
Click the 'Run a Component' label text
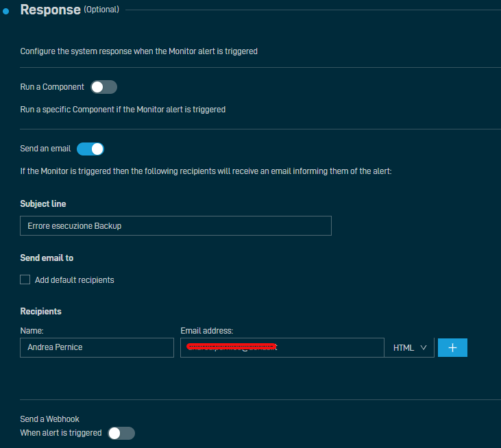tap(52, 87)
